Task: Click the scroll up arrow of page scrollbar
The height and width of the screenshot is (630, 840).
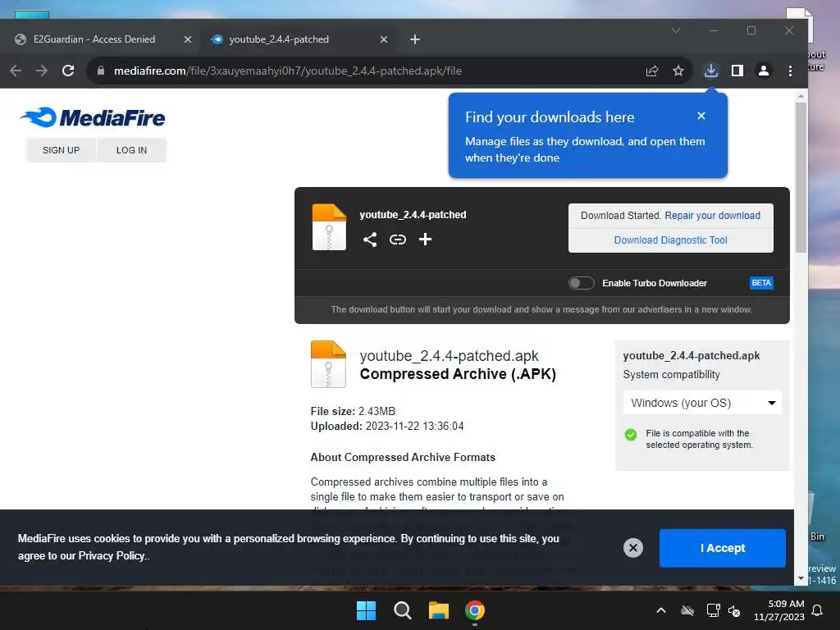Action: tap(801, 97)
